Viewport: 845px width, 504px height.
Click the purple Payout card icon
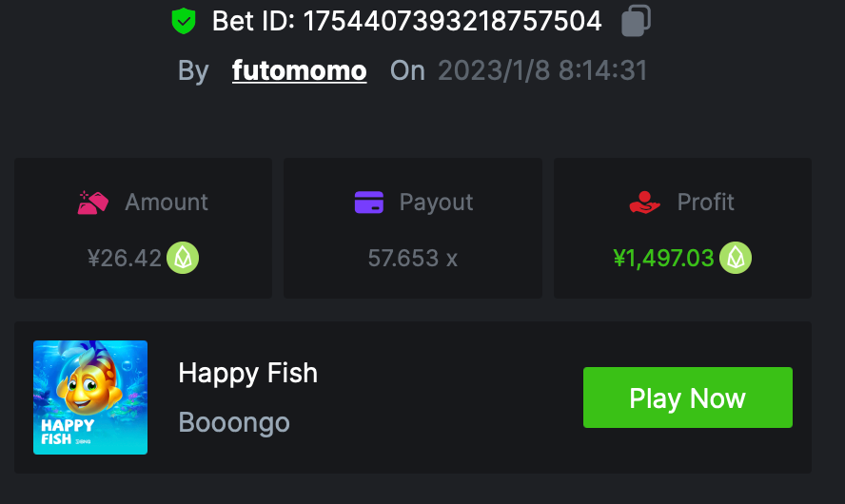click(368, 203)
